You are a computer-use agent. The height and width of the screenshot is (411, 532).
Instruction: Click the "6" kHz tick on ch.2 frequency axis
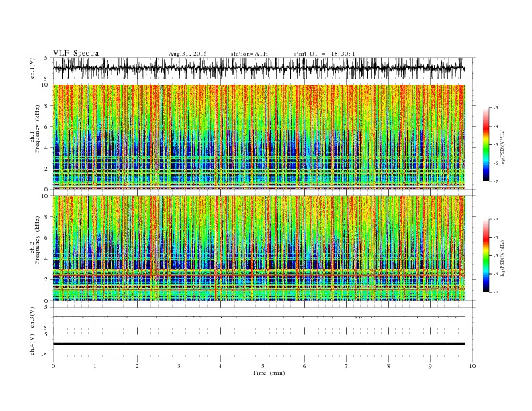(47, 238)
